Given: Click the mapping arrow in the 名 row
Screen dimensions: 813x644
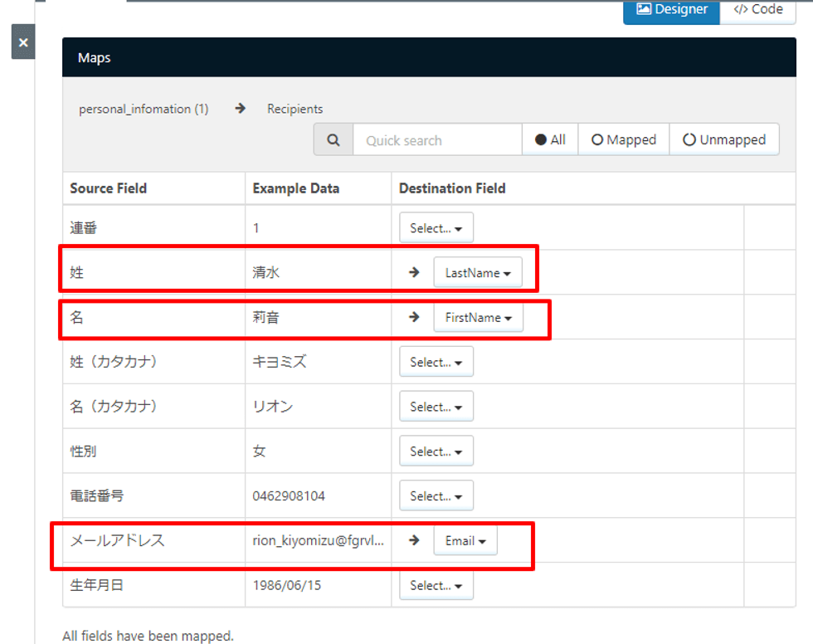Looking at the screenshot, I should tap(414, 317).
